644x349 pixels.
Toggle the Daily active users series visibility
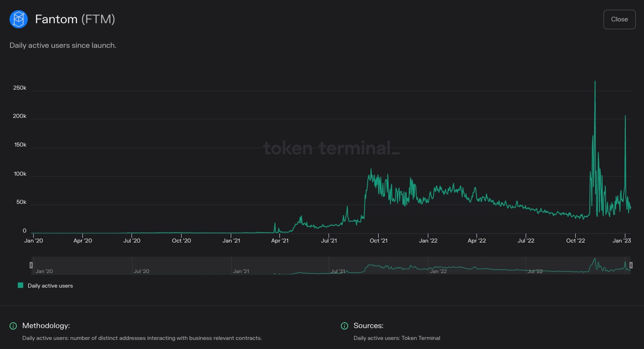(46, 286)
